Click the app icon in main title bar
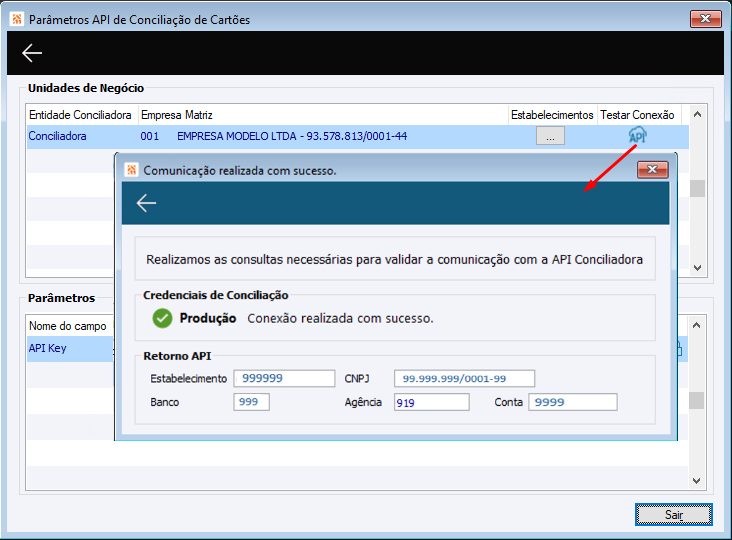This screenshot has height=540, width=732. click(17, 19)
